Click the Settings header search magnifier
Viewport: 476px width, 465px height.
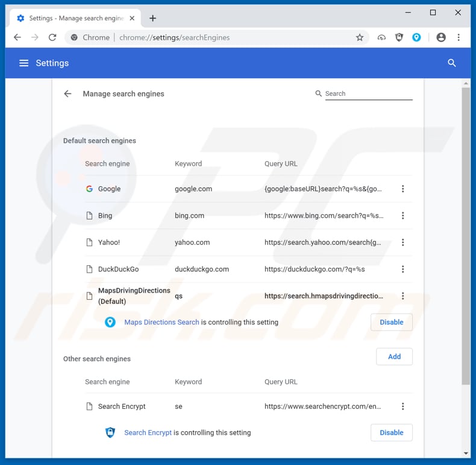452,63
